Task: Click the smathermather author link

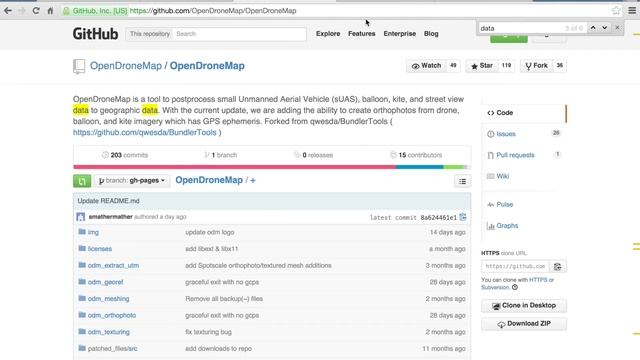Action: click(111, 217)
